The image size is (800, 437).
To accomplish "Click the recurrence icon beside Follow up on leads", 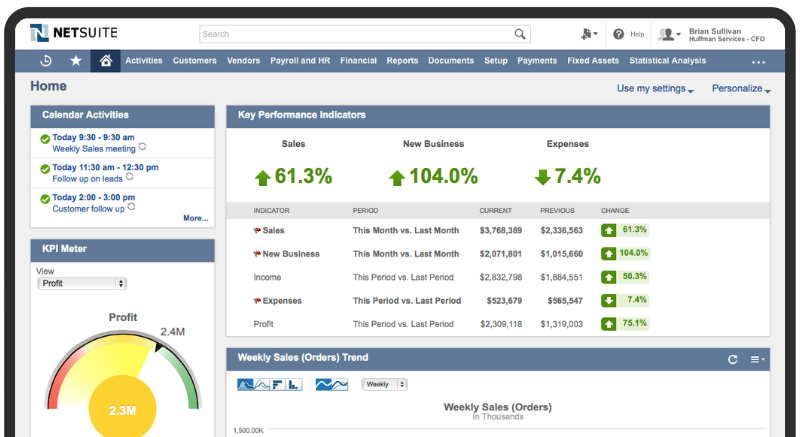I will (x=130, y=176).
